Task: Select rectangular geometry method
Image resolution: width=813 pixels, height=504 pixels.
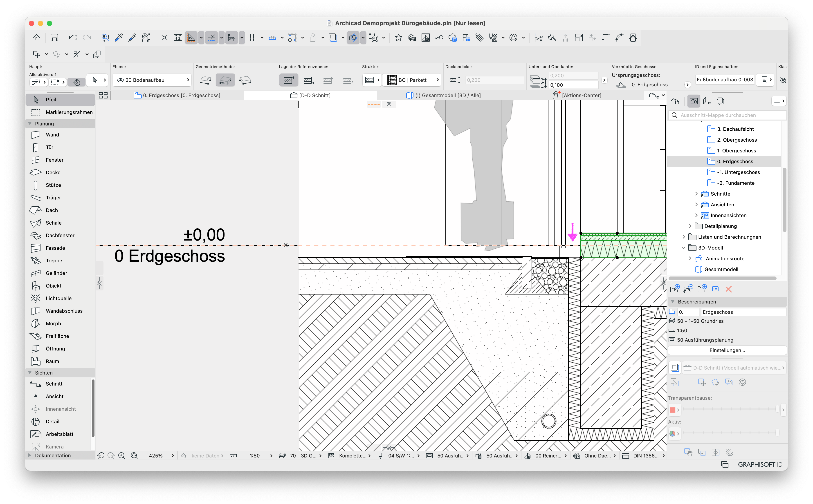Action: (225, 80)
